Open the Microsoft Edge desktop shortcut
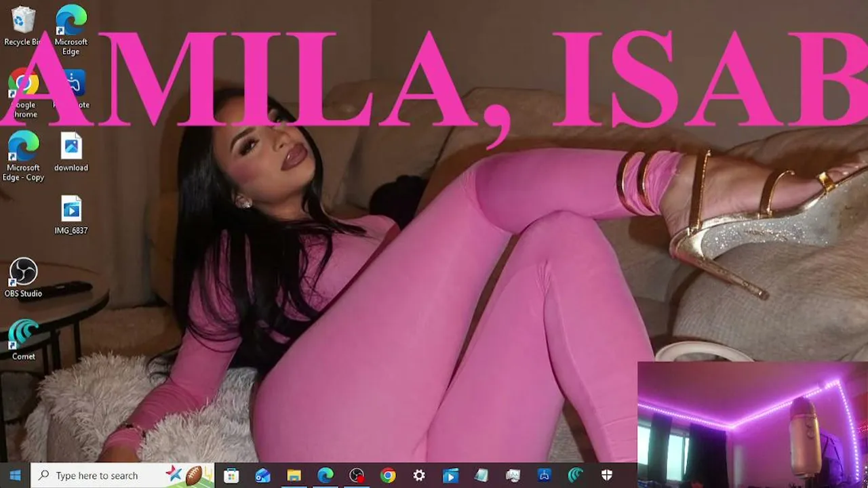This screenshot has height=488, width=868. click(x=71, y=30)
